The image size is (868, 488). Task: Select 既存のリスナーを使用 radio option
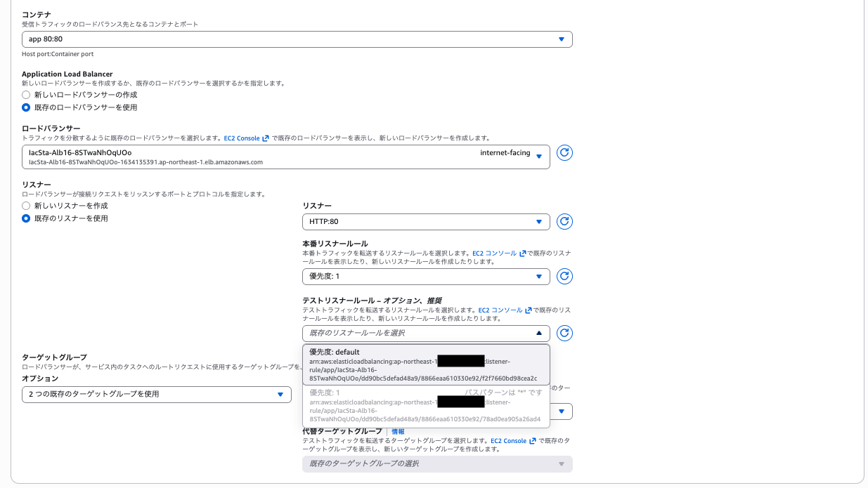pos(26,218)
